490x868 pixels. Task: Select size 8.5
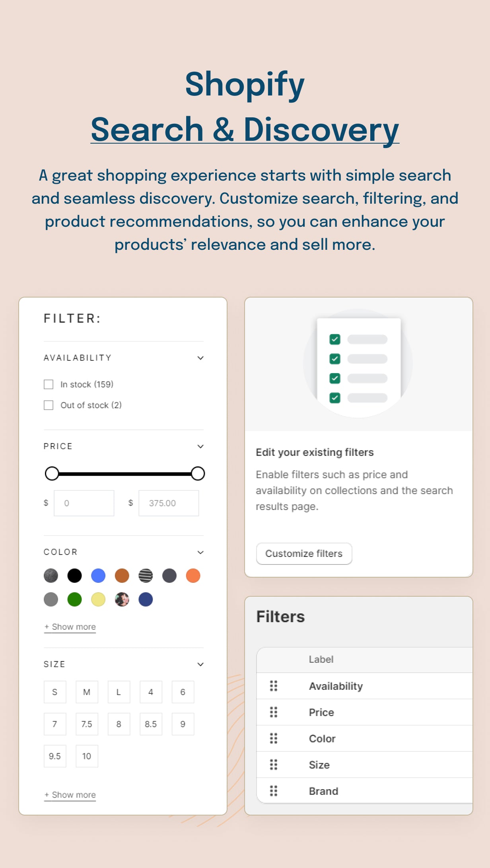(x=151, y=724)
